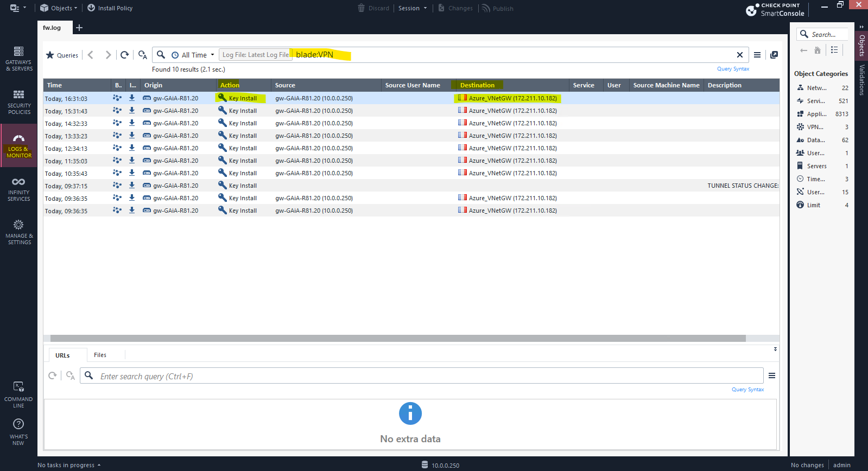868x471 pixels.
Task: Open the Objects vertical side tab
Action: coord(861,45)
